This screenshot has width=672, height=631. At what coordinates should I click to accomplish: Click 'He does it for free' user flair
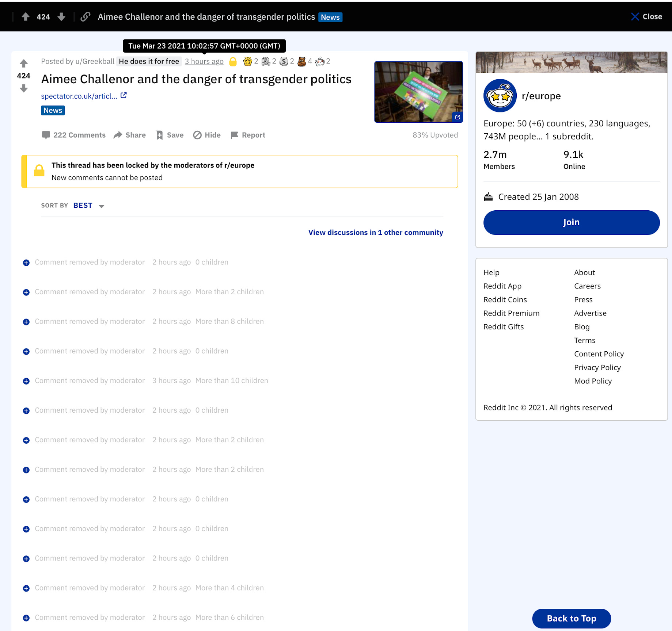149,61
